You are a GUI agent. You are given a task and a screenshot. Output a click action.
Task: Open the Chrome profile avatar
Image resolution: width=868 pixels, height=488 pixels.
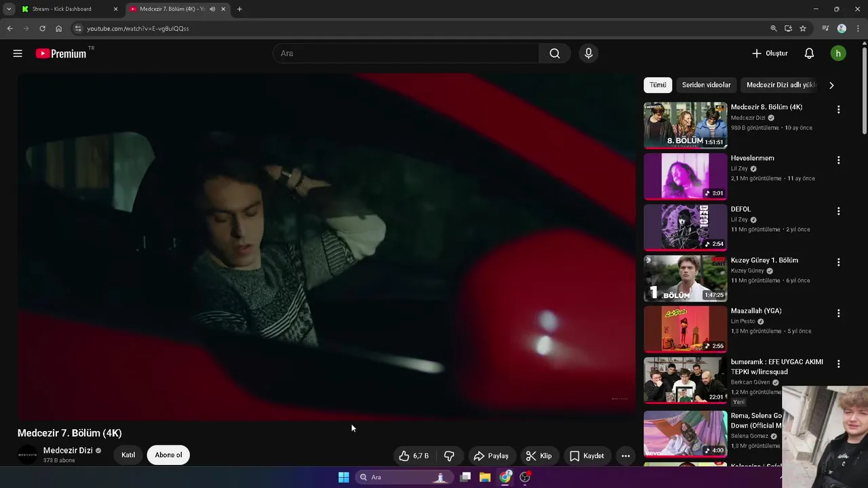pyautogui.click(x=842, y=28)
